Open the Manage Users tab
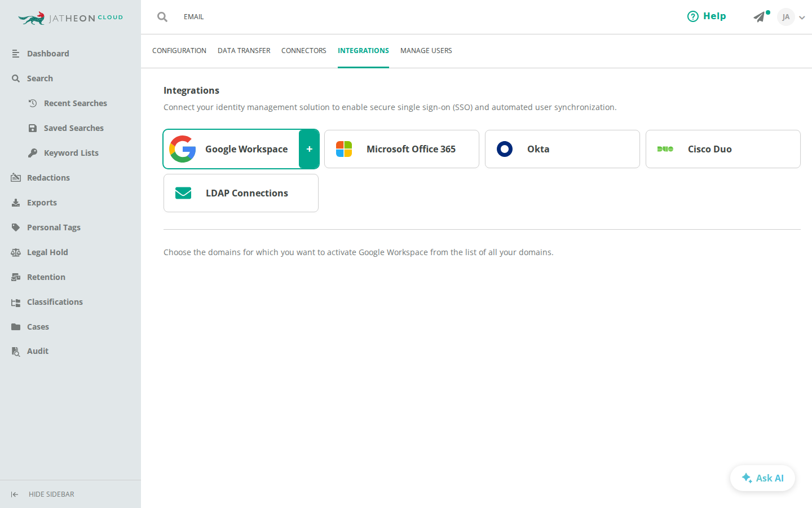The width and height of the screenshot is (812, 508). click(x=426, y=51)
